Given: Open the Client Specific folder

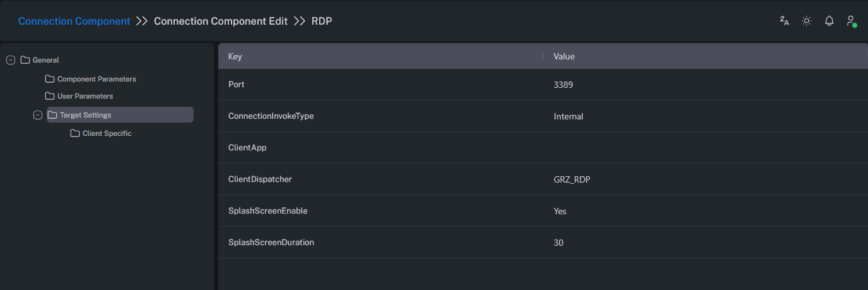Looking at the screenshot, I should [106, 133].
